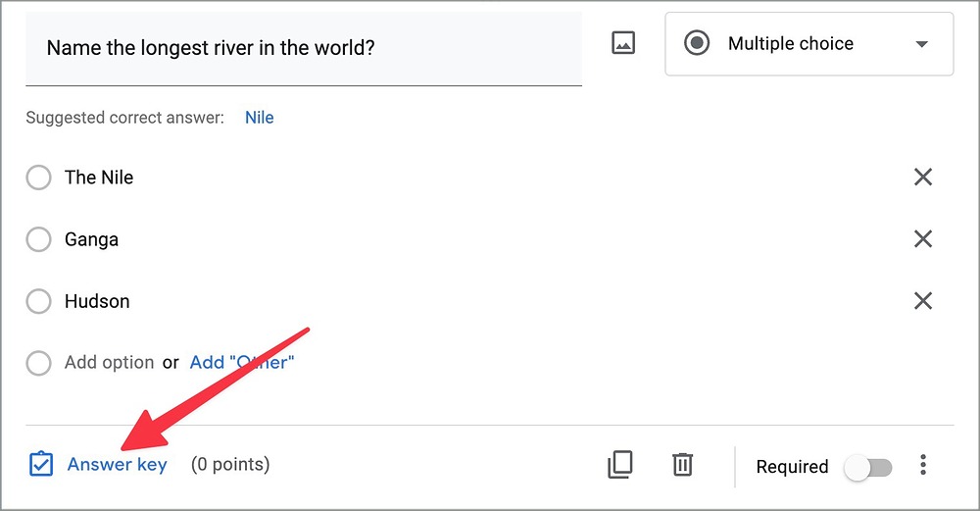Viewport: 980px width, 511px height.
Task: Click the add image icon beside question
Action: point(623,43)
